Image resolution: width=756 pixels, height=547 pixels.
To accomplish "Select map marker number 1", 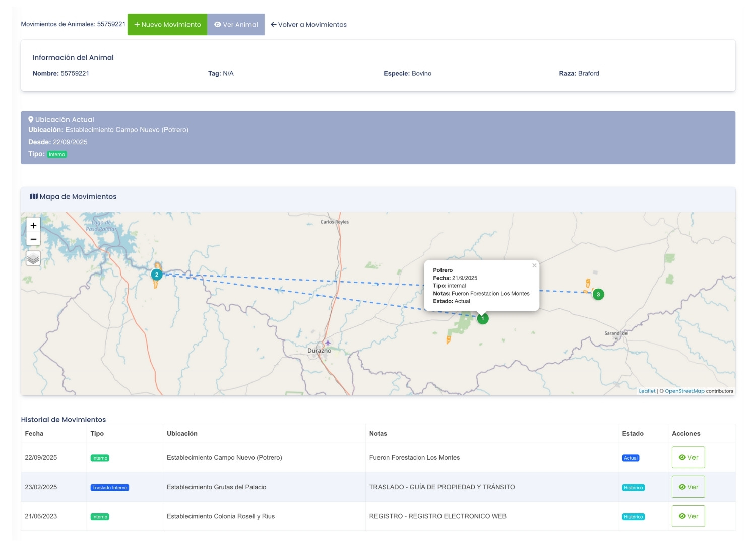I will coord(483,319).
